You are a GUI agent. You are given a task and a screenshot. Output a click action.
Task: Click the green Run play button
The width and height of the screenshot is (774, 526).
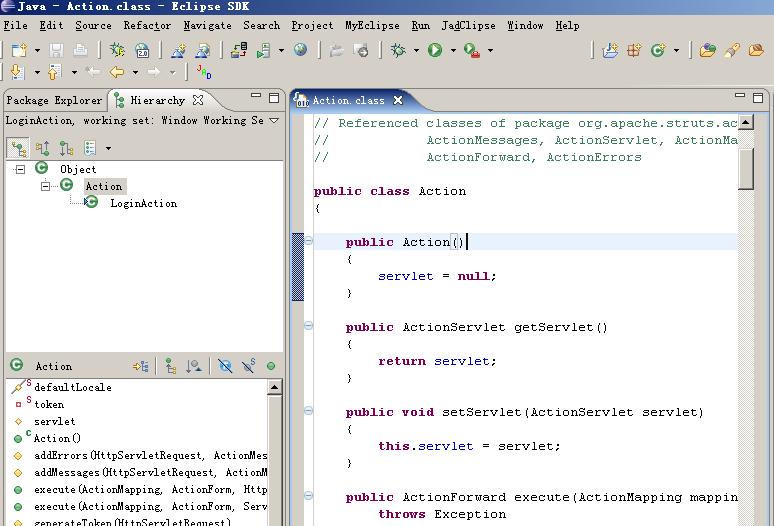pos(435,50)
